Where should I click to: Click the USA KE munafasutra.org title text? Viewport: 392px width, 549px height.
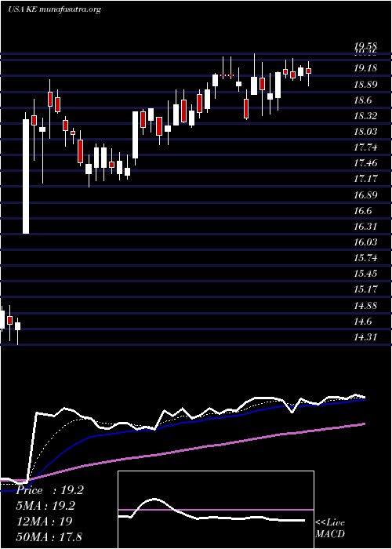click(54, 9)
